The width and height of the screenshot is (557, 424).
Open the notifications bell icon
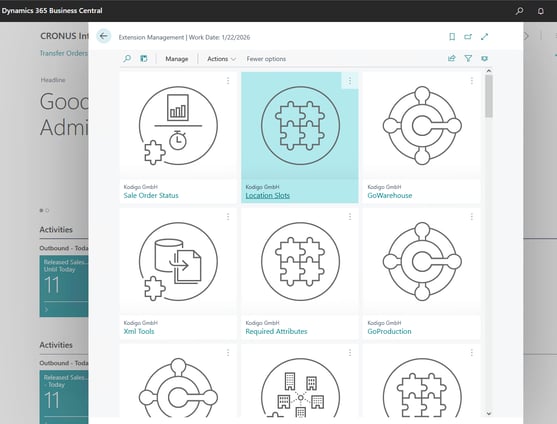[x=540, y=11]
